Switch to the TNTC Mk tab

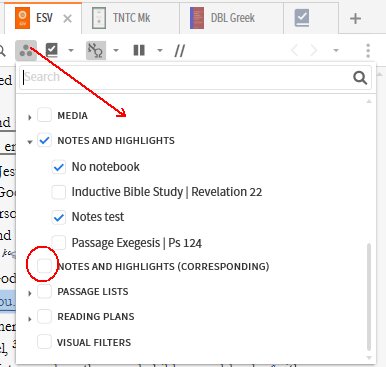click(131, 18)
